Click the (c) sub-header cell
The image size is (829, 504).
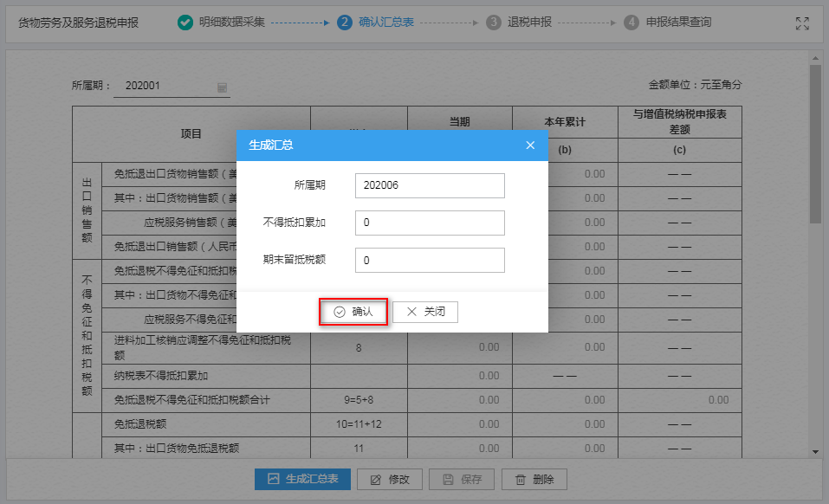click(x=680, y=150)
